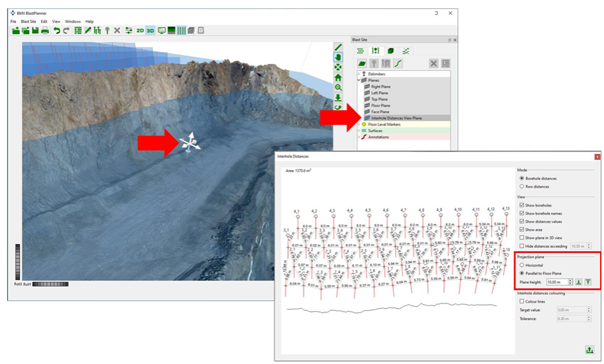Select Floor Plane in the tree
This screenshot has height=364, width=604.
pyautogui.click(x=379, y=105)
